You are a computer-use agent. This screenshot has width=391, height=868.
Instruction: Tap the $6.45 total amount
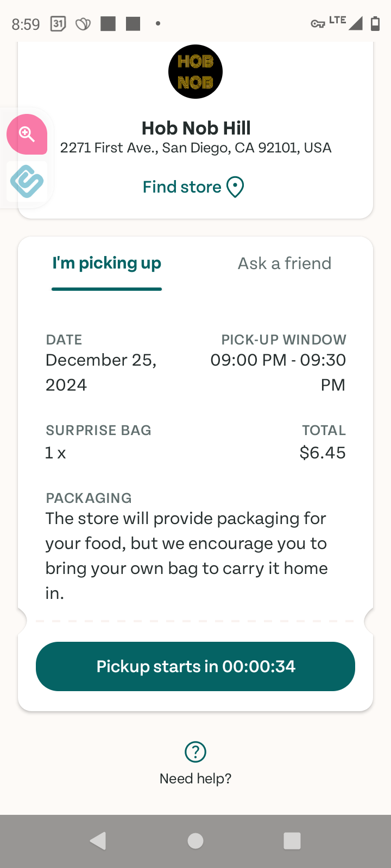pyautogui.click(x=323, y=452)
